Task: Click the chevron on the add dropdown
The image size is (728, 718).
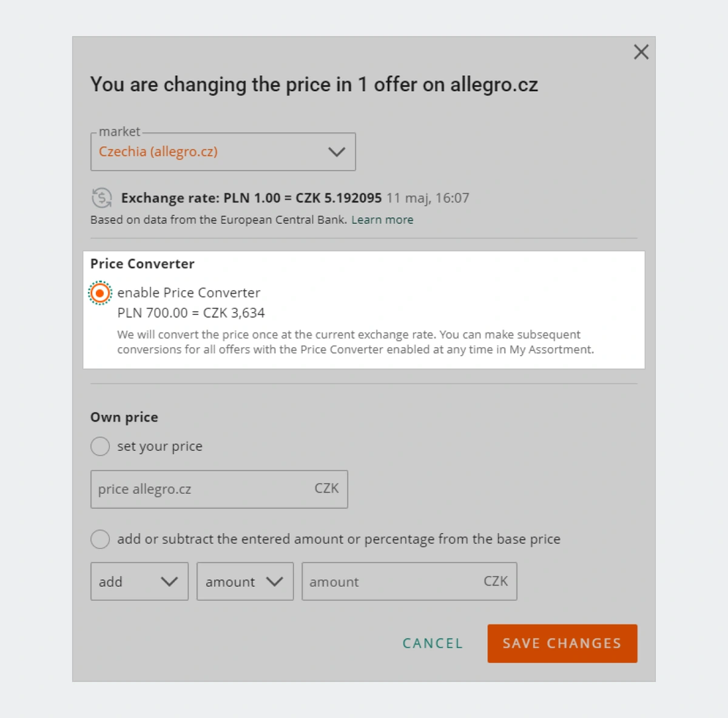Action: tap(169, 581)
